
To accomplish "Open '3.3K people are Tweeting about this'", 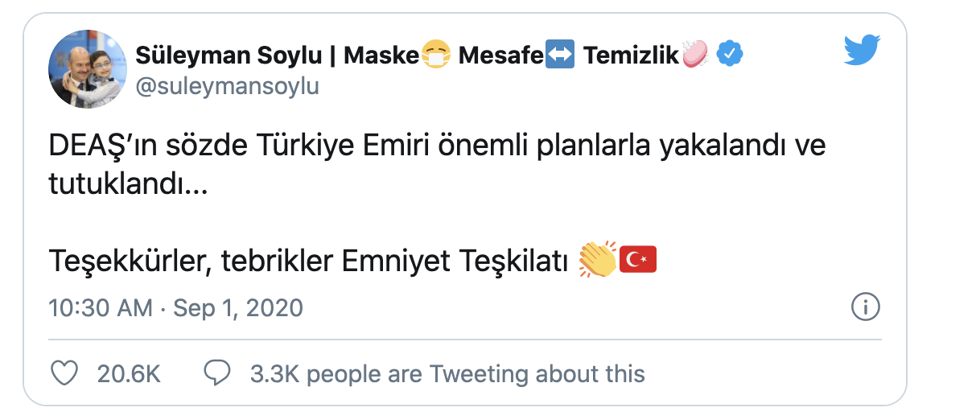I will tap(447, 373).
